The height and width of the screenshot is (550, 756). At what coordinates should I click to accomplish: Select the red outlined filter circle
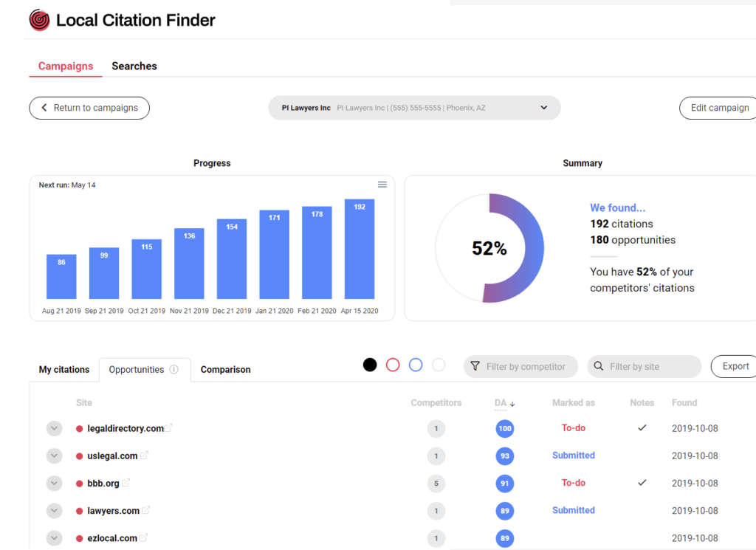[393, 365]
